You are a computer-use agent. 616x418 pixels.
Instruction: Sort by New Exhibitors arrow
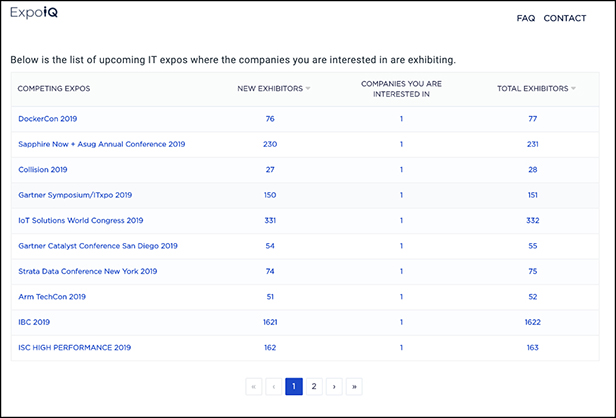(x=308, y=88)
